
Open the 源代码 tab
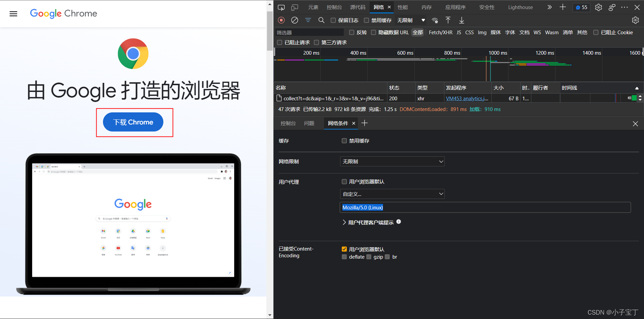pos(358,7)
